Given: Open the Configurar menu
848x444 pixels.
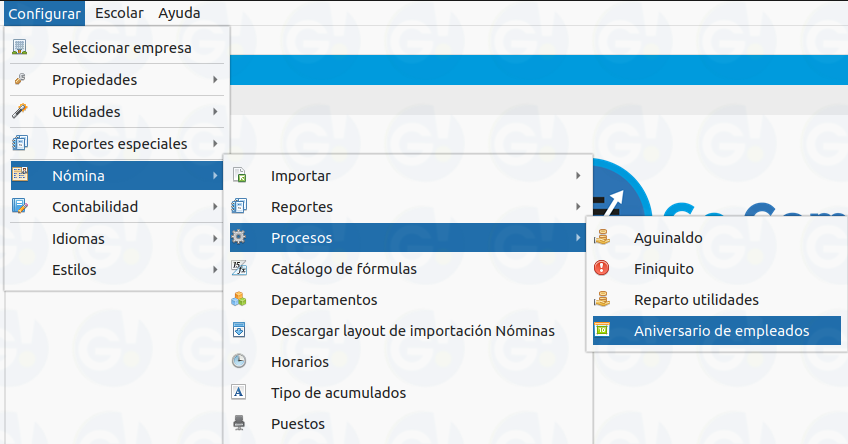Looking at the screenshot, I should click(x=44, y=13).
